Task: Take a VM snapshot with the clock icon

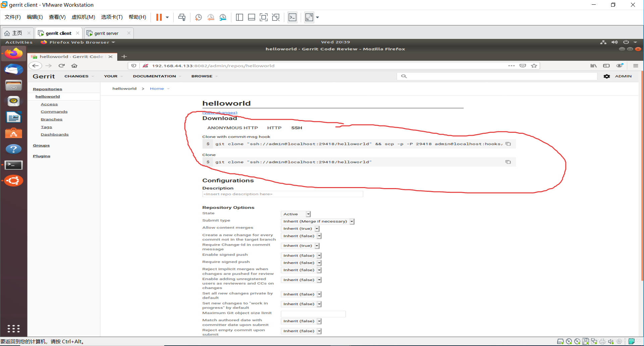Action: [x=198, y=17]
